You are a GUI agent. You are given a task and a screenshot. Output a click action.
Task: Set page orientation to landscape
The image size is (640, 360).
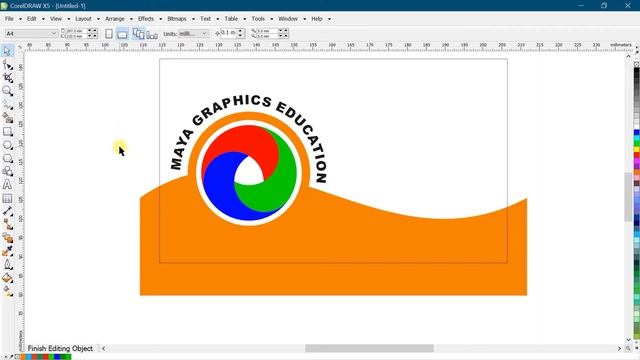pos(122,34)
